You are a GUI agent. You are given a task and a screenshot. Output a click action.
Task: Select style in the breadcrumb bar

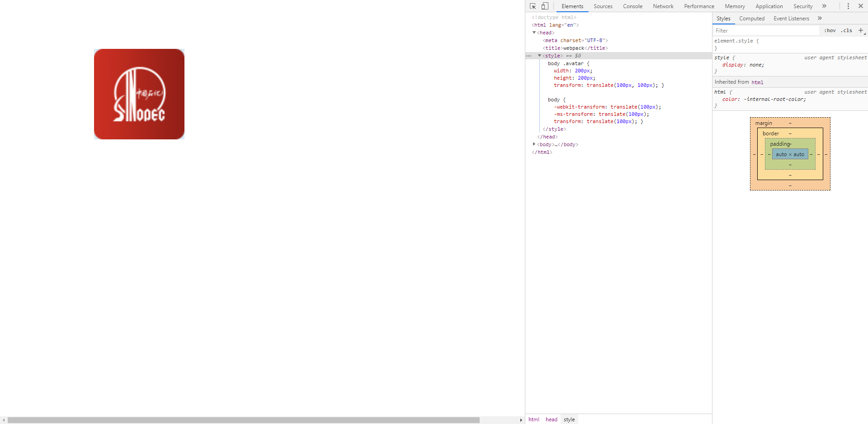[x=569, y=419]
